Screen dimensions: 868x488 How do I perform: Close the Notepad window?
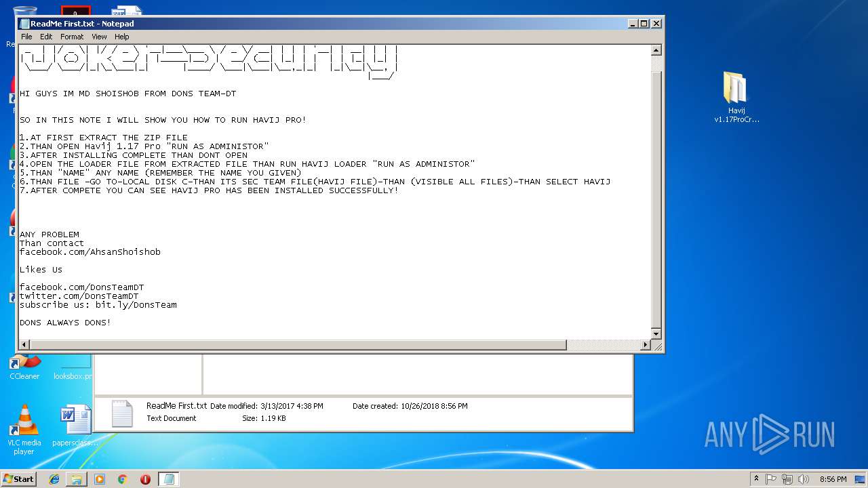pyautogui.click(x=656, y=24)
